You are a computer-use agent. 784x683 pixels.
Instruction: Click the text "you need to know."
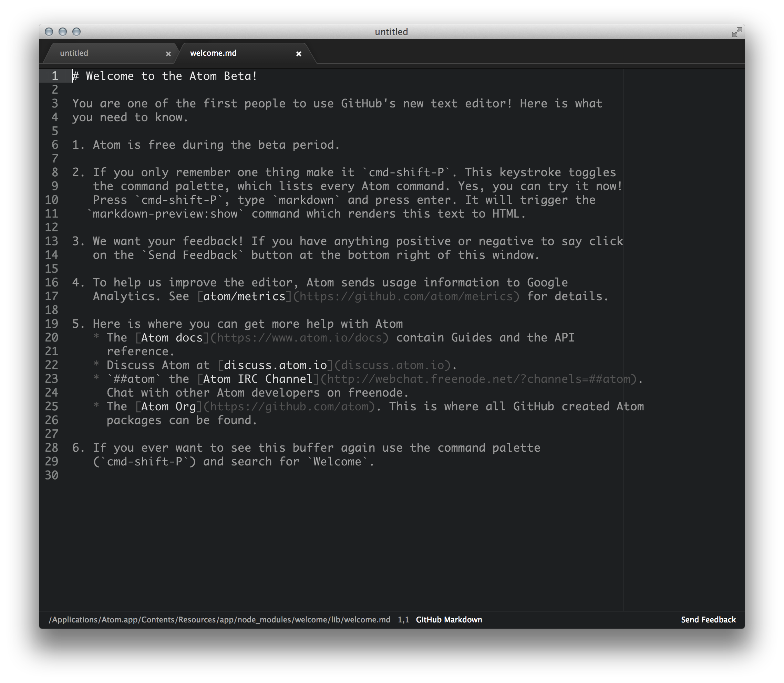click(x=130, y=117)
